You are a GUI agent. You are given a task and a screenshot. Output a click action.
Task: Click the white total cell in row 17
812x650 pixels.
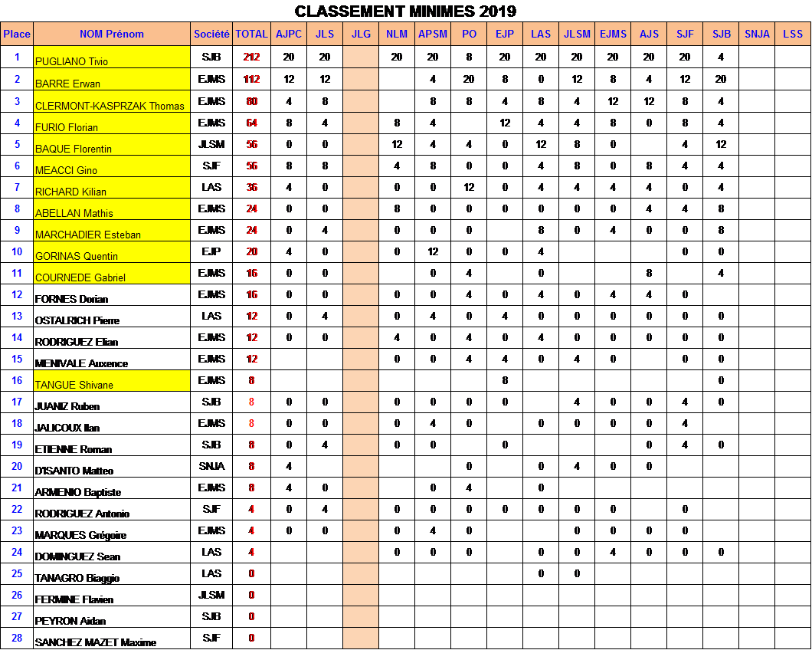point(251,402)
